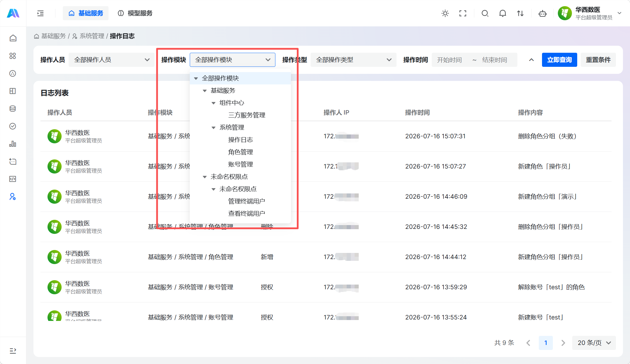630x364 pixels.
Task: Open sidebar layout grid icon
Action: pos(13,91)
